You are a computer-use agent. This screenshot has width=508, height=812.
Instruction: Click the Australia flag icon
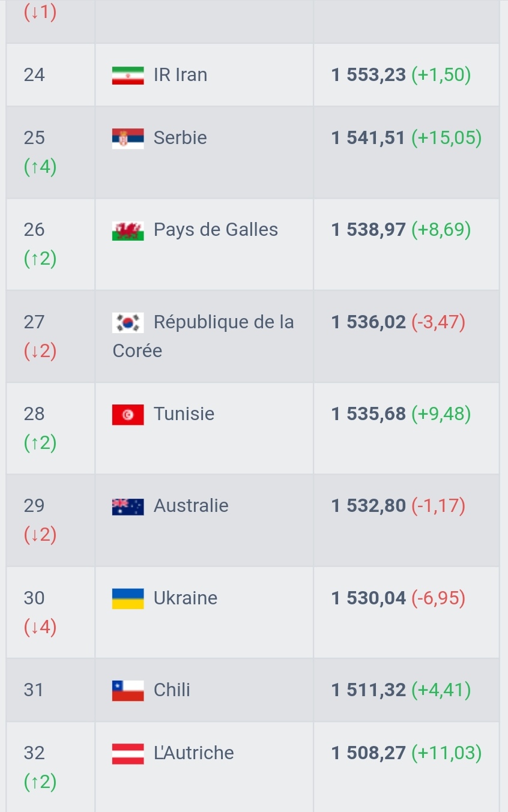pos(128,507)
